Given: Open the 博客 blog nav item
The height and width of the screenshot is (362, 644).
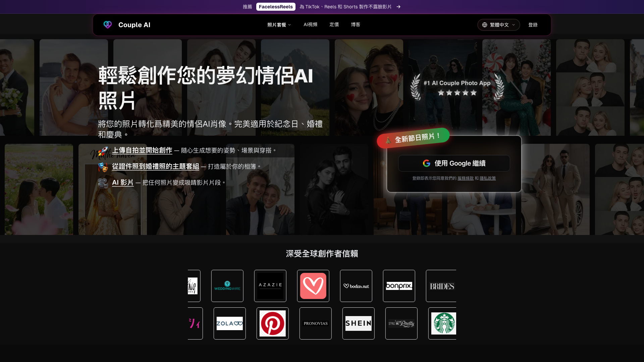Looking at the screenshot, I should (x=356, y=24).
